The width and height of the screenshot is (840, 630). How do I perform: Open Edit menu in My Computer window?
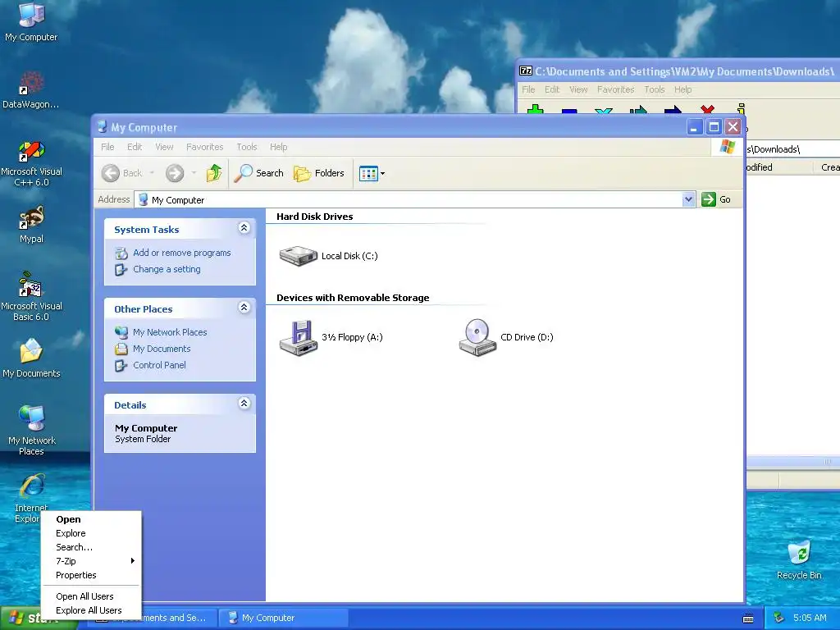click(135, 147)
